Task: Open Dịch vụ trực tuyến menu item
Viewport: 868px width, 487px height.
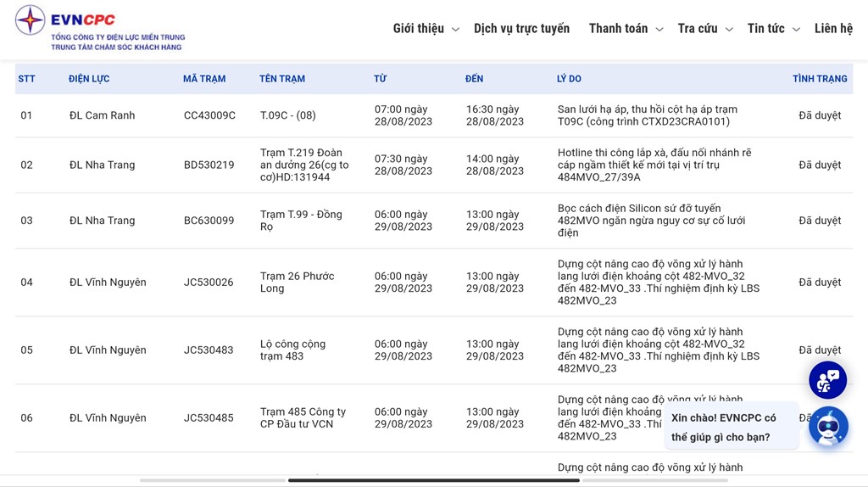Action: pos(521,29)
